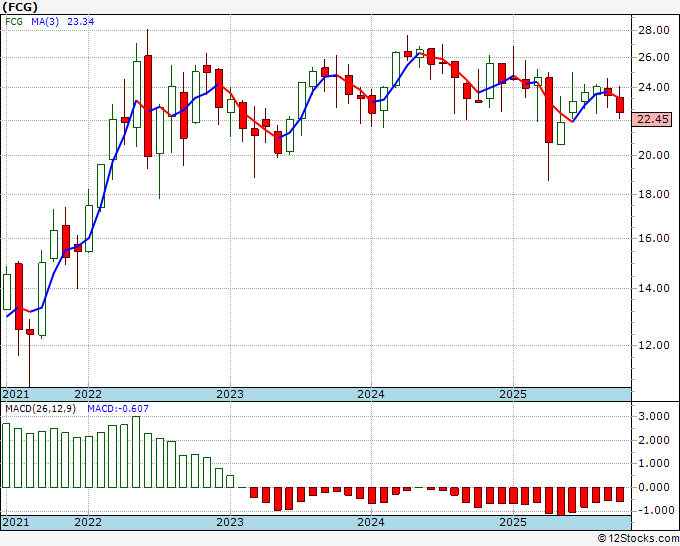The image size is (680, 546).
Task: Click the tall red candlestick peaking above 28.00
Action: pos(148,105)
